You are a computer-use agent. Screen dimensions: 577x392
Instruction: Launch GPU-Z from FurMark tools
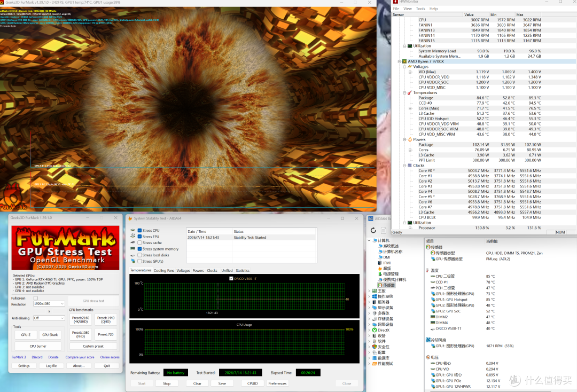[x=26, y=335]
